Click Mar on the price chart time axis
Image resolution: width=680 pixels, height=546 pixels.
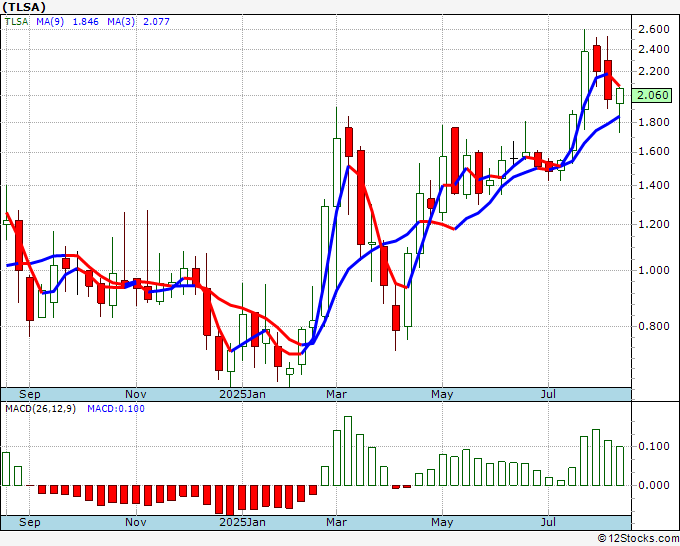point(337,394)
